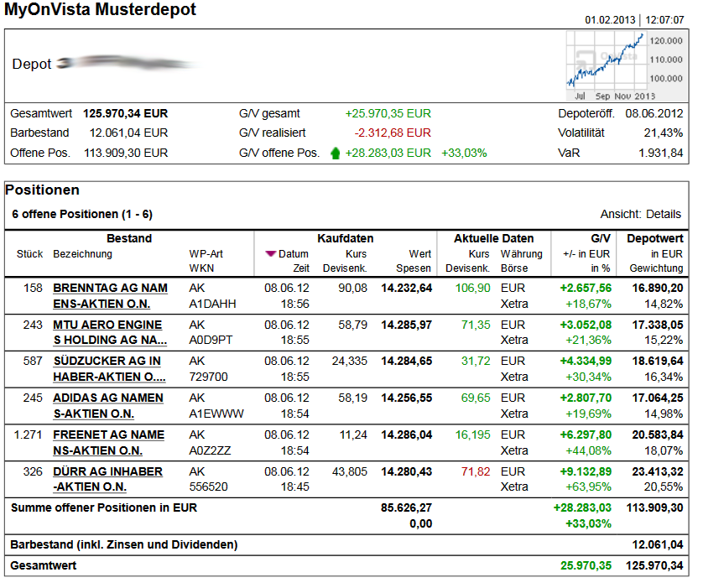Open the SÜDZUCKER AG INHABER-AKTIEN link

109,369
